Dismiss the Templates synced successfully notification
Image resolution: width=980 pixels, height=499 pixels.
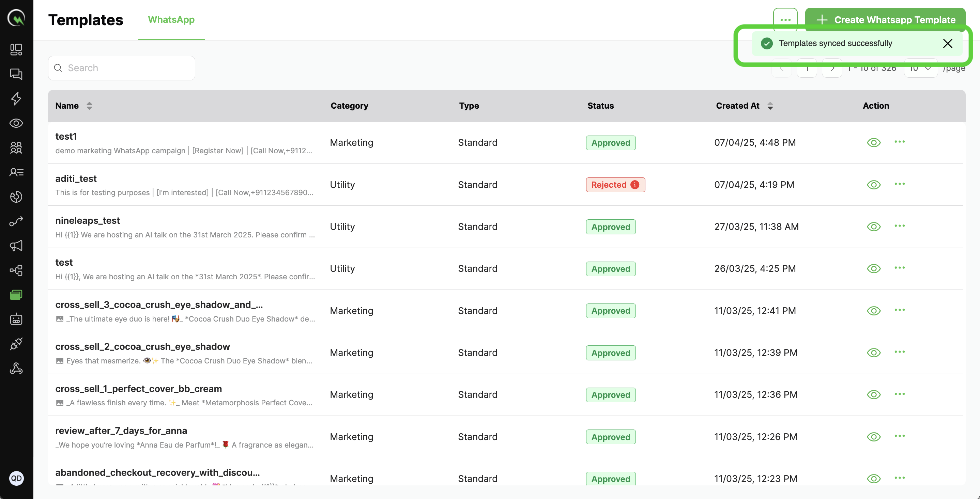947,43
